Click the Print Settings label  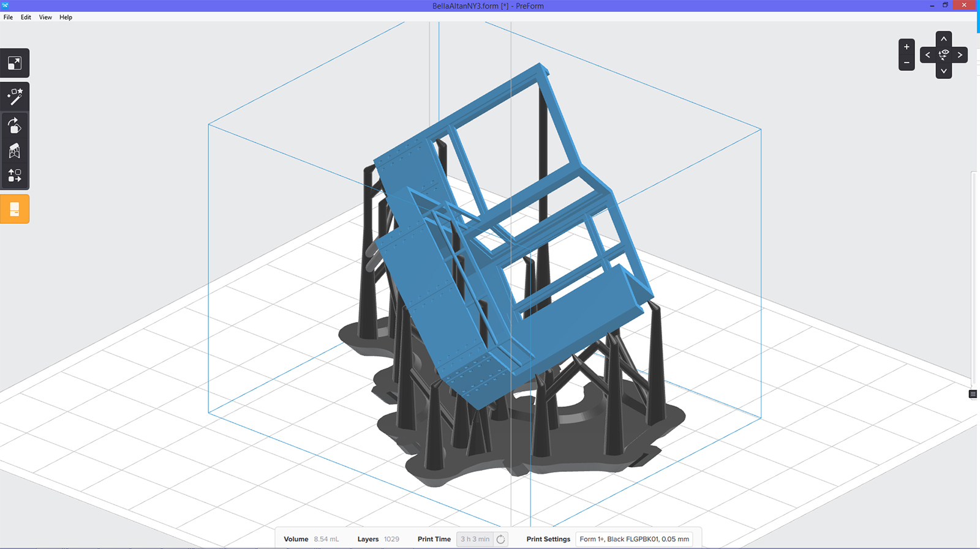(548, 539)
